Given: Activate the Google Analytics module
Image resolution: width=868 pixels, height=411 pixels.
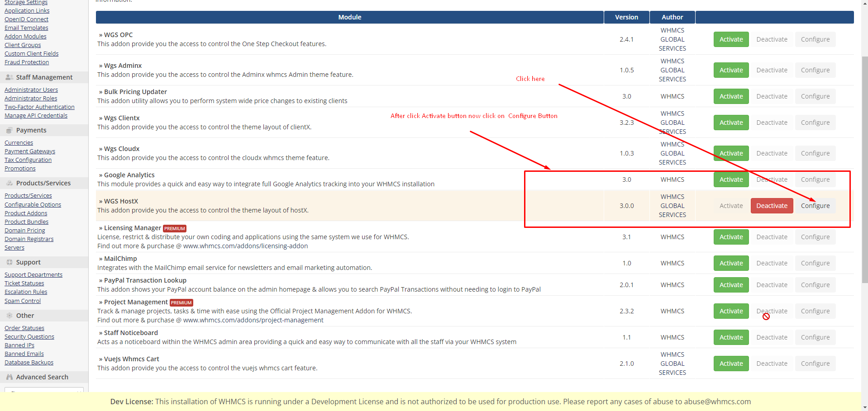Looking at the screenshot, I should click(731, 180).
